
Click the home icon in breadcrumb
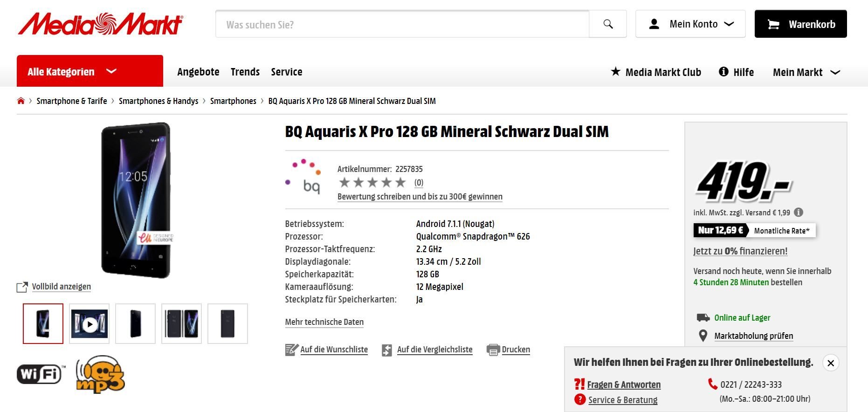21,101
